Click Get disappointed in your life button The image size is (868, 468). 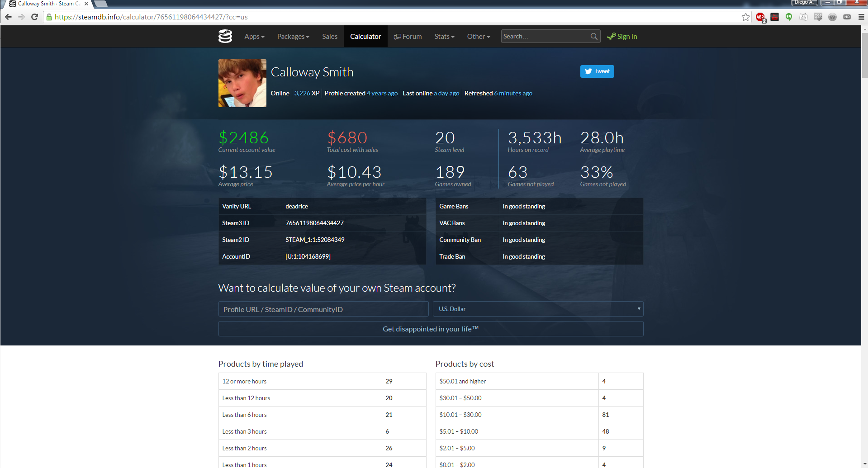tap(431, 329)
